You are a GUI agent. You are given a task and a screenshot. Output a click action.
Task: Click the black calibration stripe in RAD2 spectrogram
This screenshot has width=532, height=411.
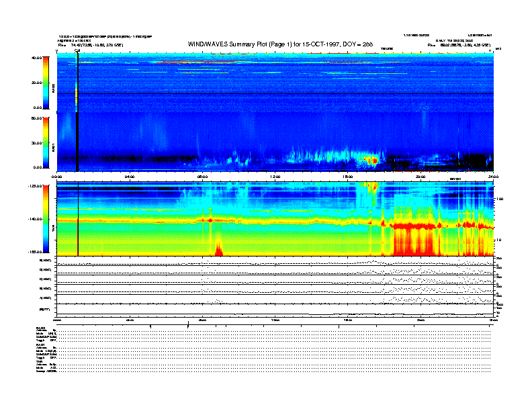(78, 83)
